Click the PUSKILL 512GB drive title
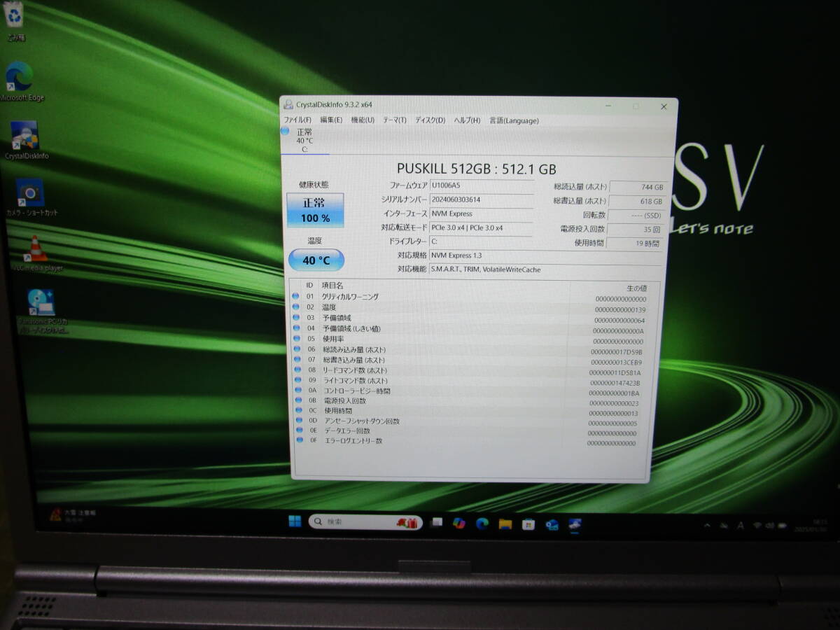The image size is (840, 630). pos(477,168)
